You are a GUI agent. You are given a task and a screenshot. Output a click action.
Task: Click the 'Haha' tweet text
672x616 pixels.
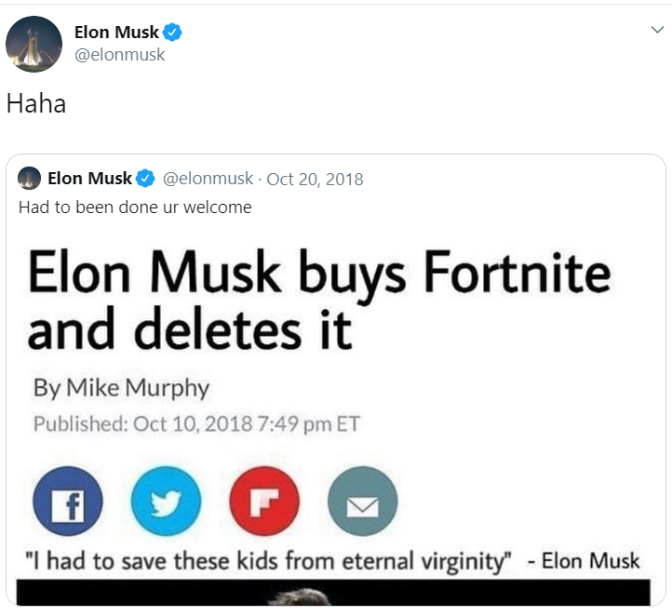point(36,103)
